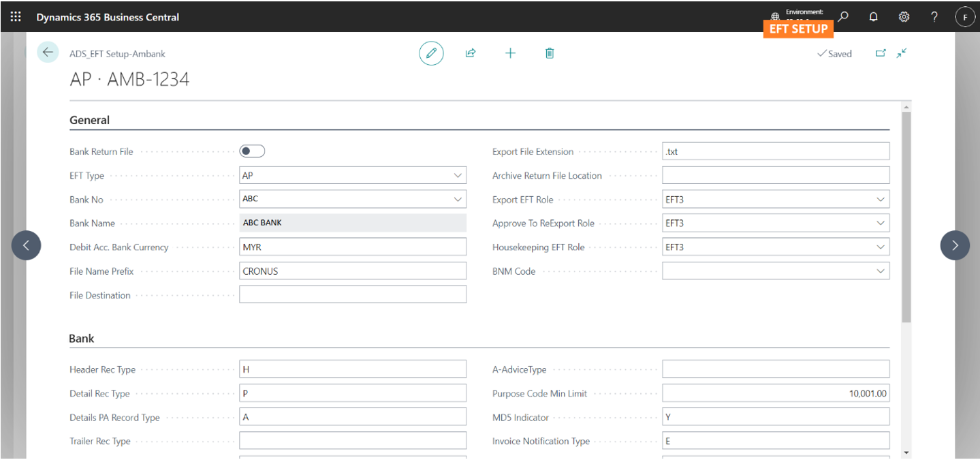Collapse the Bank section heading

coord(82,338)
